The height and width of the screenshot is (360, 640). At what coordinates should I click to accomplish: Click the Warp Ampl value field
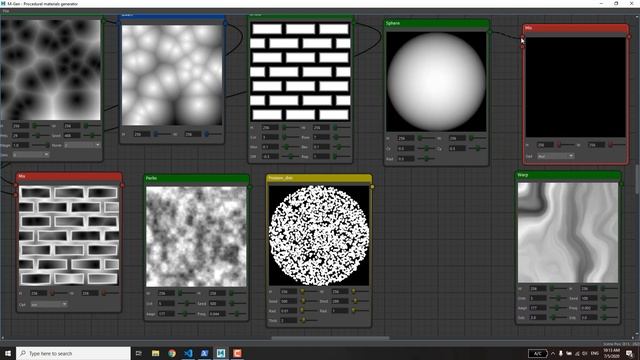538,308
